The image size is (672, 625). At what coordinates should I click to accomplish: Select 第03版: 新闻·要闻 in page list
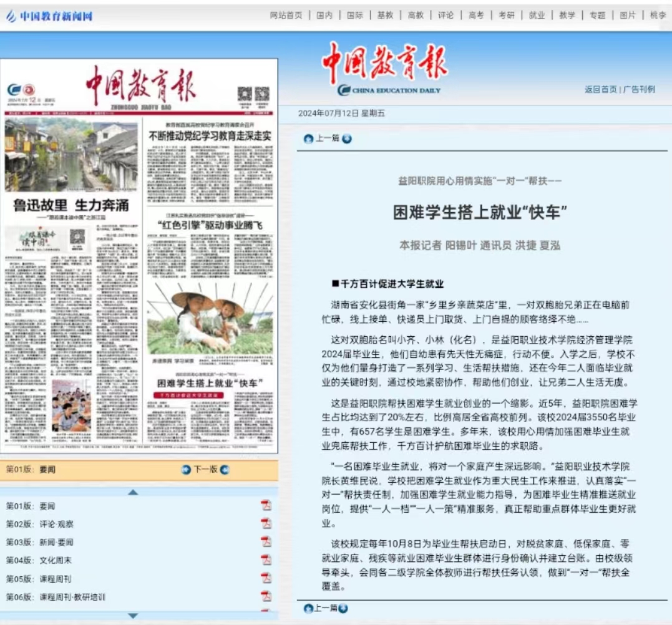click(39, 542)
